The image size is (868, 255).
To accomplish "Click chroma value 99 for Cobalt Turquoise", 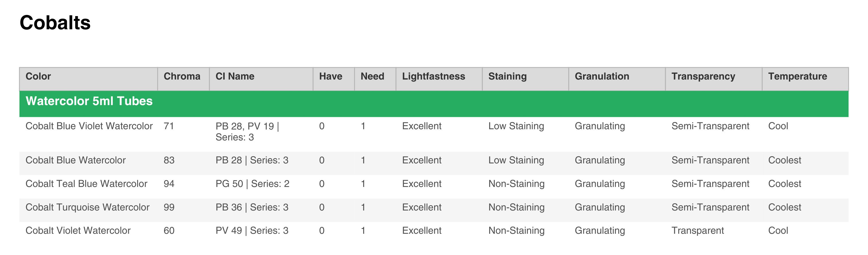I will [169, 207].
